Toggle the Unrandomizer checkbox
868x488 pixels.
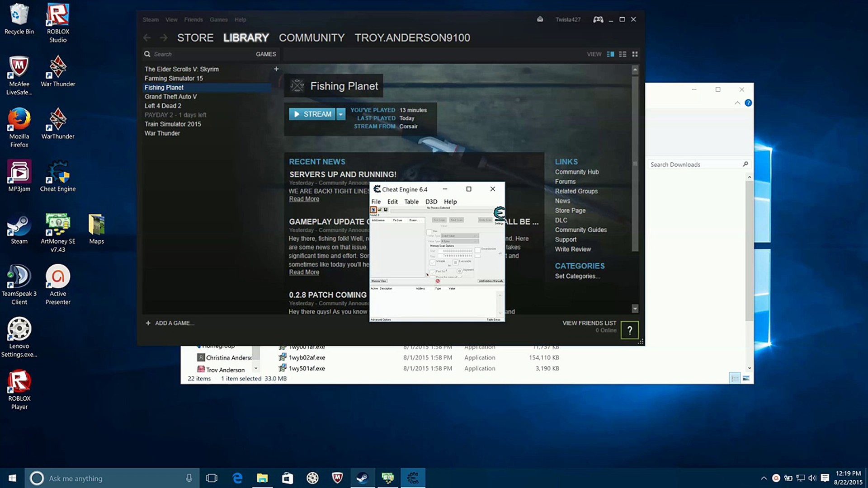[477, 250]
